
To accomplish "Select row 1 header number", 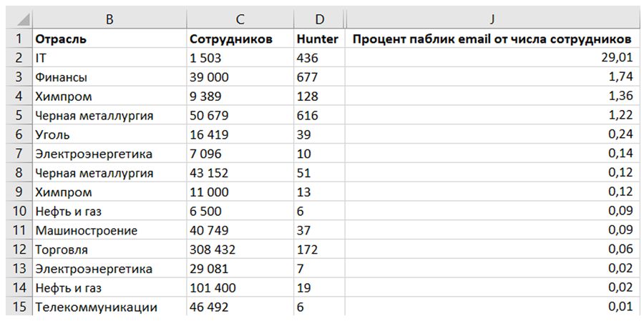I will pos(19,39).
